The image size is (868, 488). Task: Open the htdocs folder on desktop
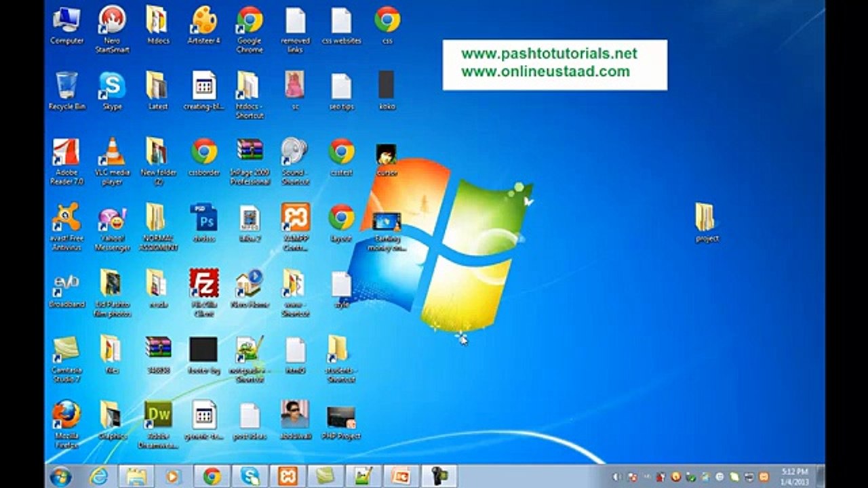[x=158, y=26]
